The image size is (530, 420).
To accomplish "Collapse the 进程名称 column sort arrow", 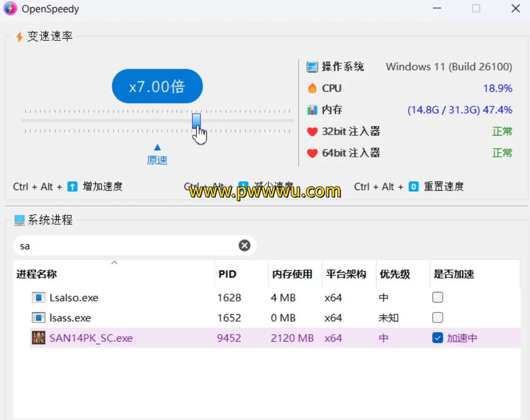I will [114, 262].
